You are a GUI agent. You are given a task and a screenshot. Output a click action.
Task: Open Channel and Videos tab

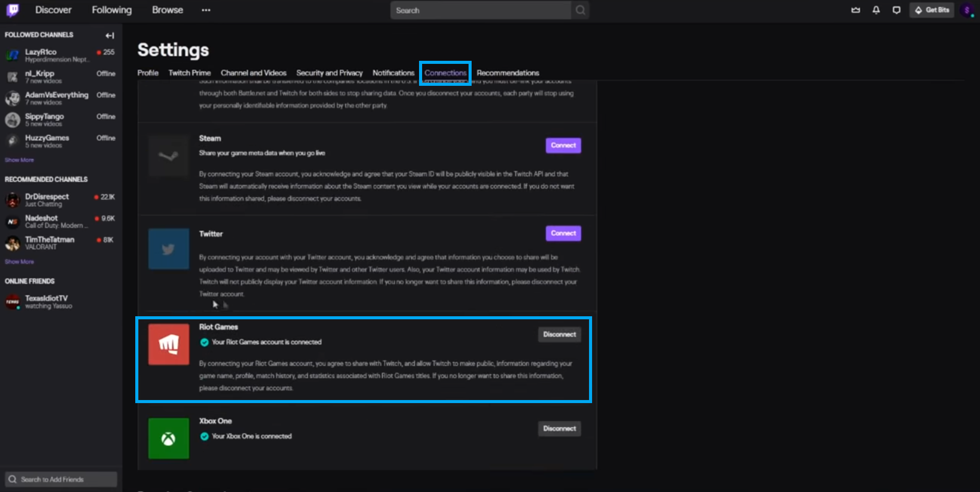coord(254,73)
